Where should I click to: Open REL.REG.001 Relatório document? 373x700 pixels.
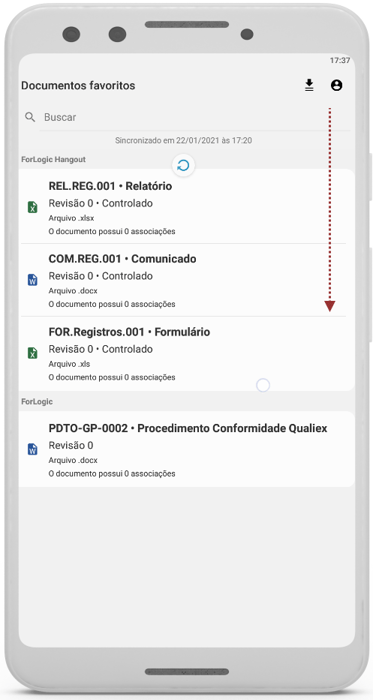pyautogui.click(x=186, y=207)
